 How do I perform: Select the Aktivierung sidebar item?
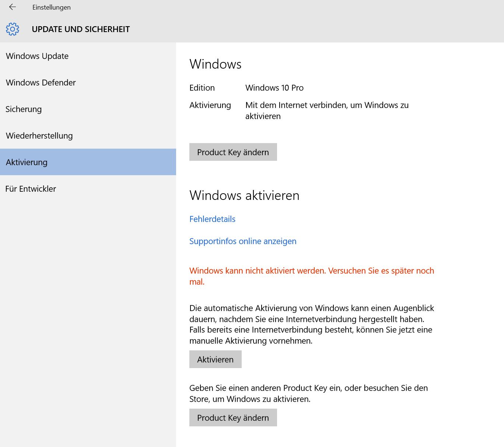[x=88, y=162]
